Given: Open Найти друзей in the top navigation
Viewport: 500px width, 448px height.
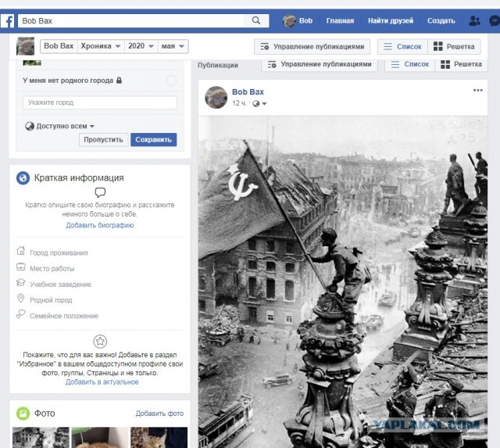Looking at the screenshot, I should point(391,21).
